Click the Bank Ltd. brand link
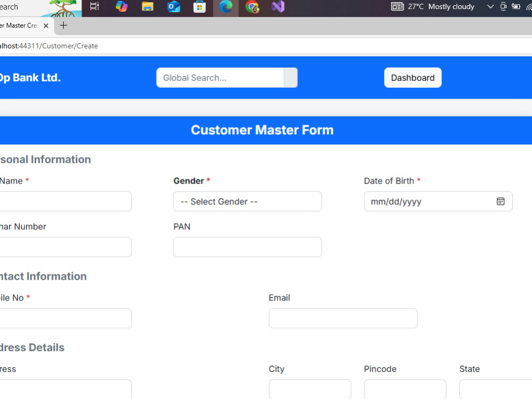Image resolution: width=532 pixels, height=399 pixels. tap(30, 78)
